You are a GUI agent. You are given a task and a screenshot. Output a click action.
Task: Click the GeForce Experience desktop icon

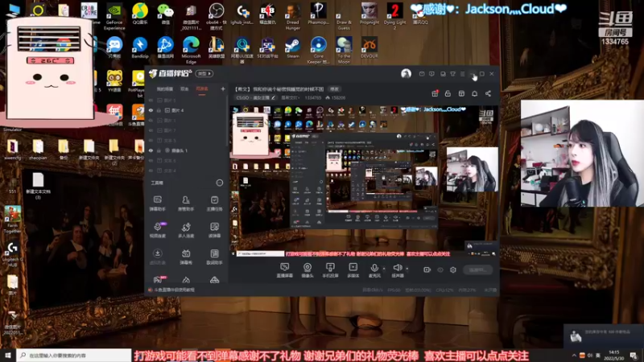pos(114,16)
